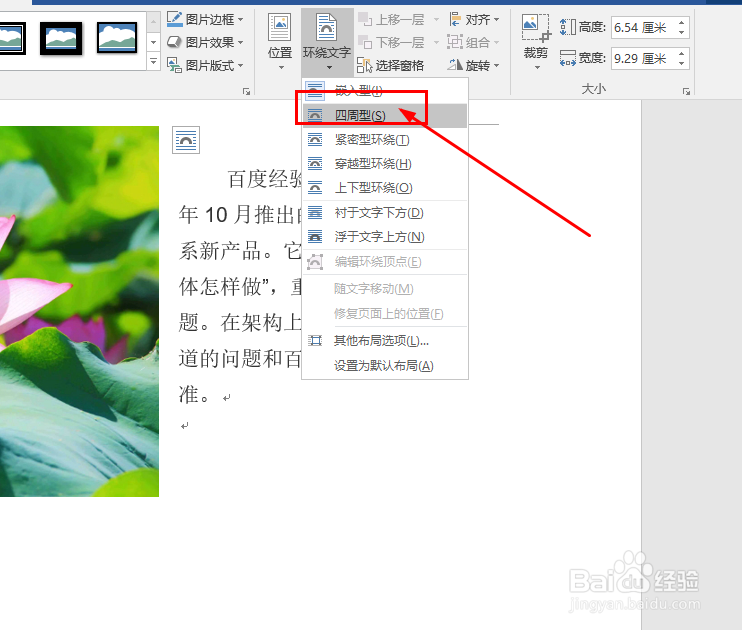Open 其他布局选项 more layout options

[384, 341]
